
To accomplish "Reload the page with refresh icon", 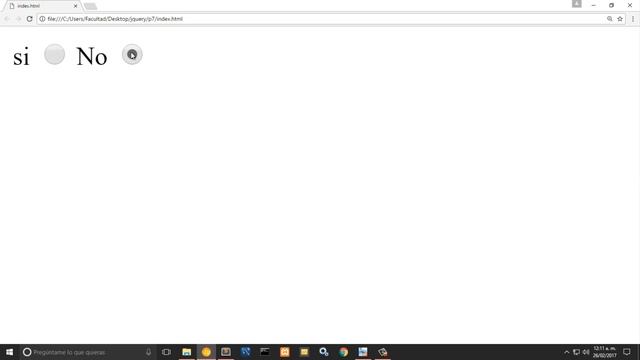I will 29,19.
